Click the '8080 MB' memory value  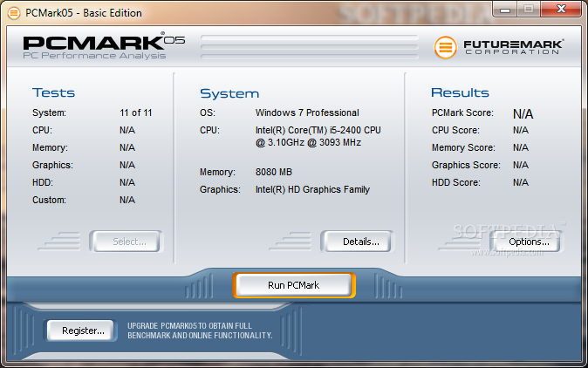273,172
